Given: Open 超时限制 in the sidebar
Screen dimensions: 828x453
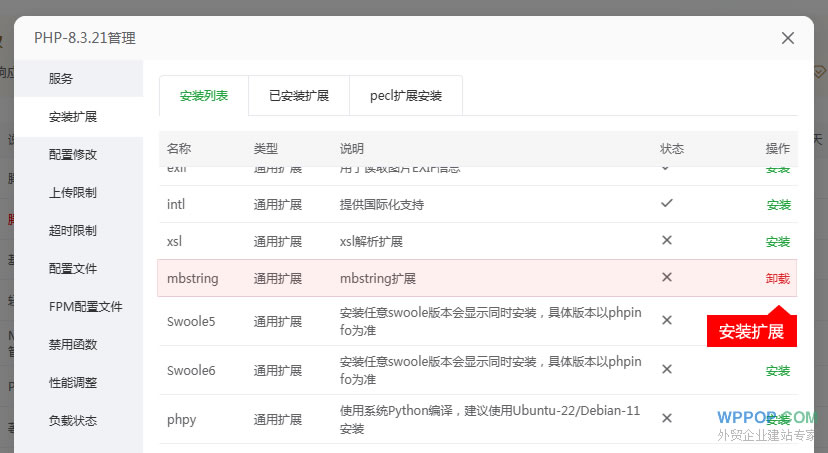Looking at the screenshot, I should [x=79, y=231].
